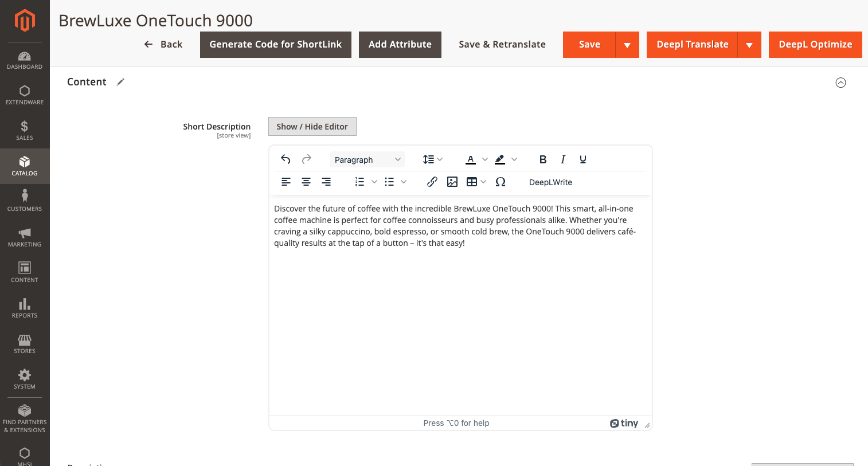Image resolution: width=868 pixels, height=466 pixels.
Task: Go Back to the previous page
Action: click(163, 44)
